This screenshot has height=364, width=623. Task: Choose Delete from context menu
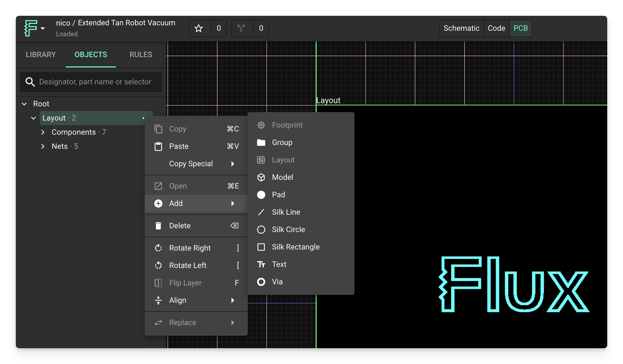(x=196, y=226)
